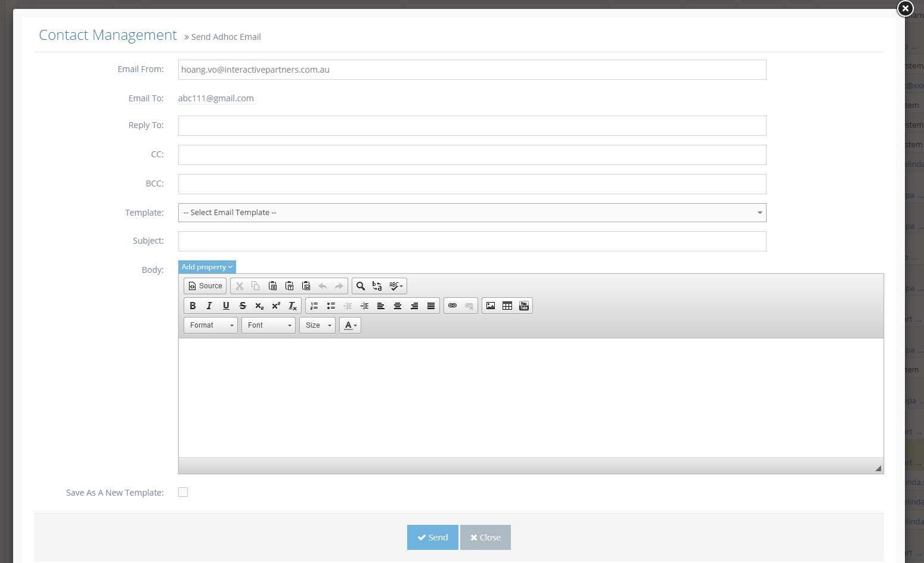The height and width of the screenshot is (563, 924).
Task: Click inside the Subject input field
Action: tap(472, 241)
